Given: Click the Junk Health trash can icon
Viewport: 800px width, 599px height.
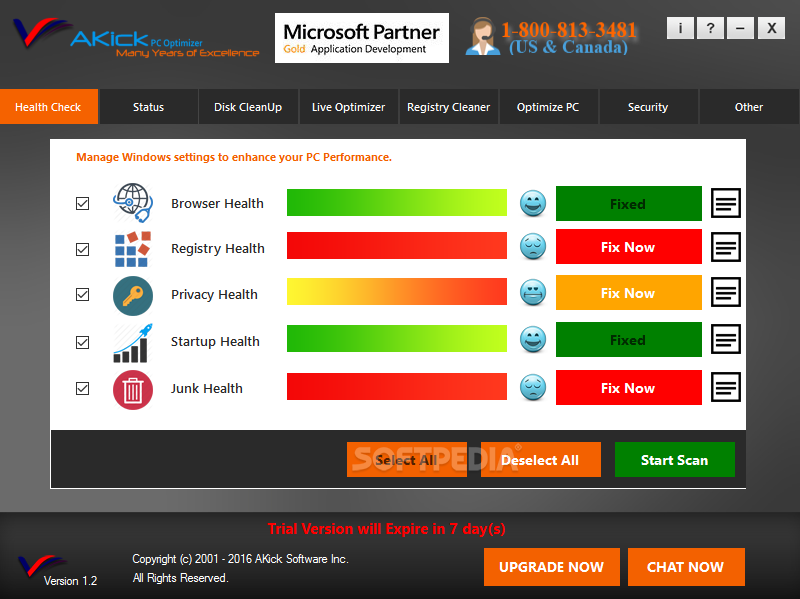Looking at the screenshot, I should tap(133, 389).
